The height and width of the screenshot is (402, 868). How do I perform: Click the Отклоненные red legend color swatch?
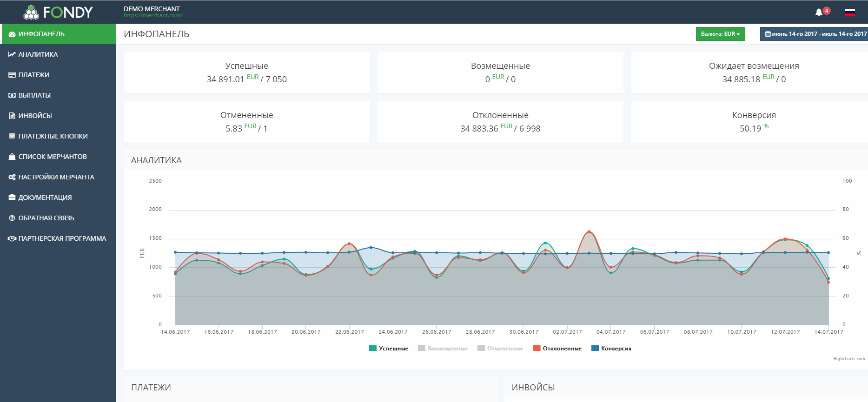click(x=537, y=349)
